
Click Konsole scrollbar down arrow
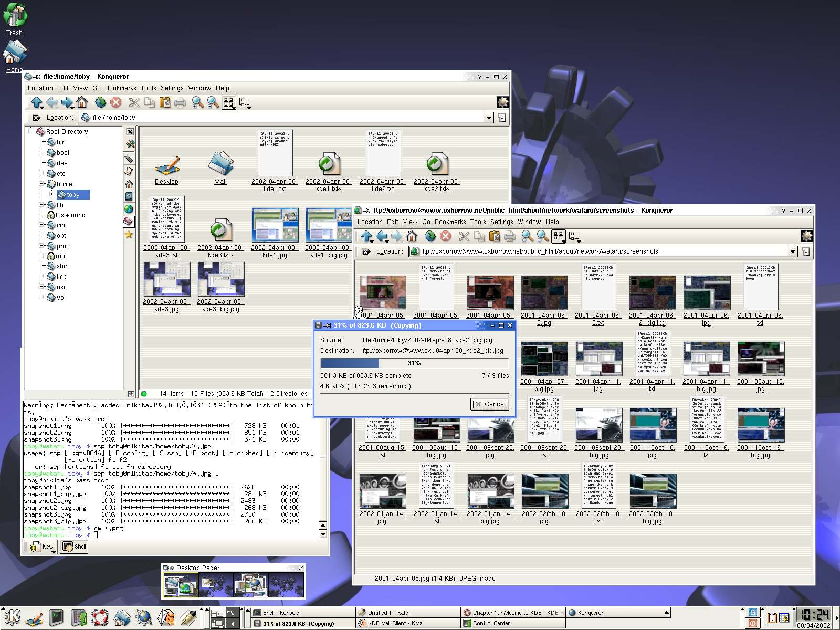coord(323,534)
